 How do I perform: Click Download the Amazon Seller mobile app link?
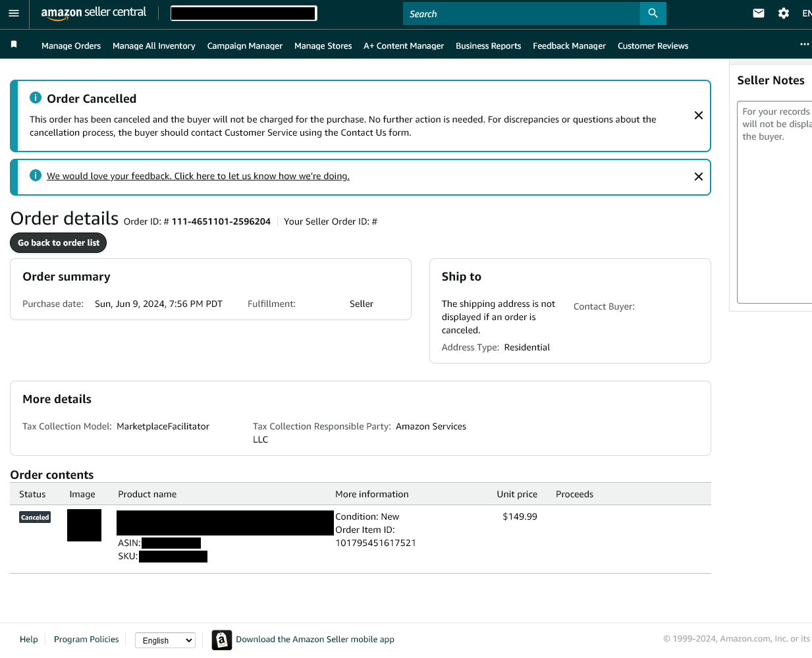315,639
